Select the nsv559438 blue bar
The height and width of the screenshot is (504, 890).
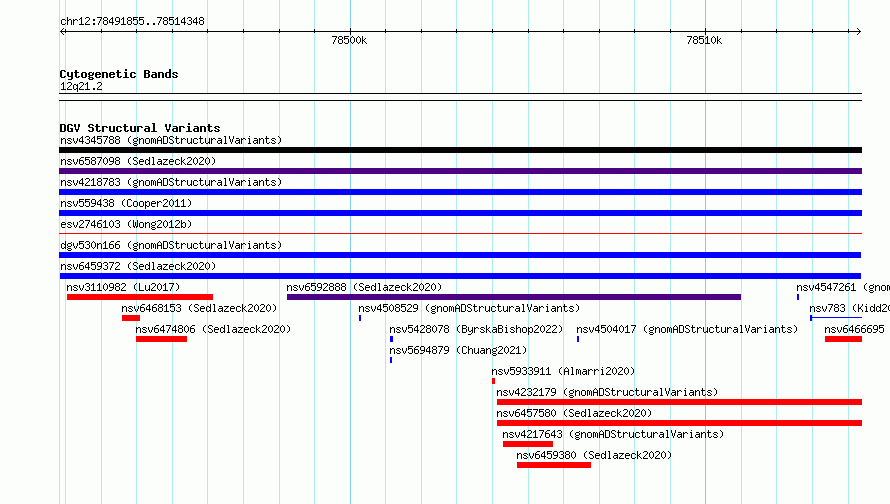pos(460,213)
